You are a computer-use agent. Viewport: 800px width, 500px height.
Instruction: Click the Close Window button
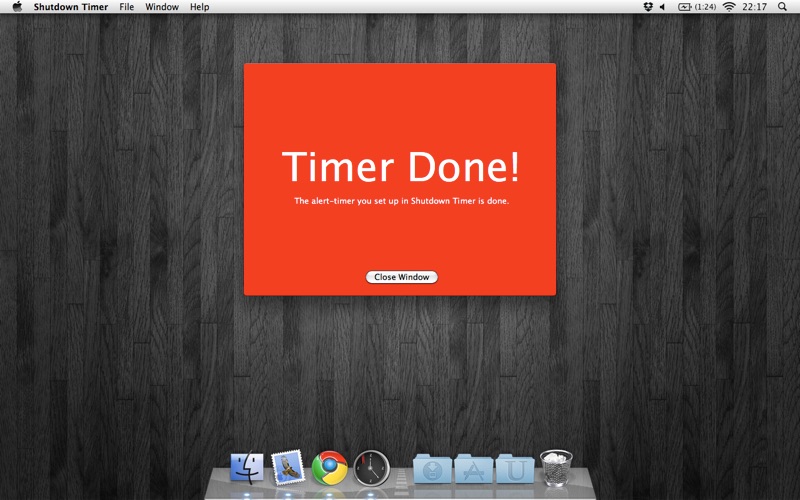(x=401, y=277)
